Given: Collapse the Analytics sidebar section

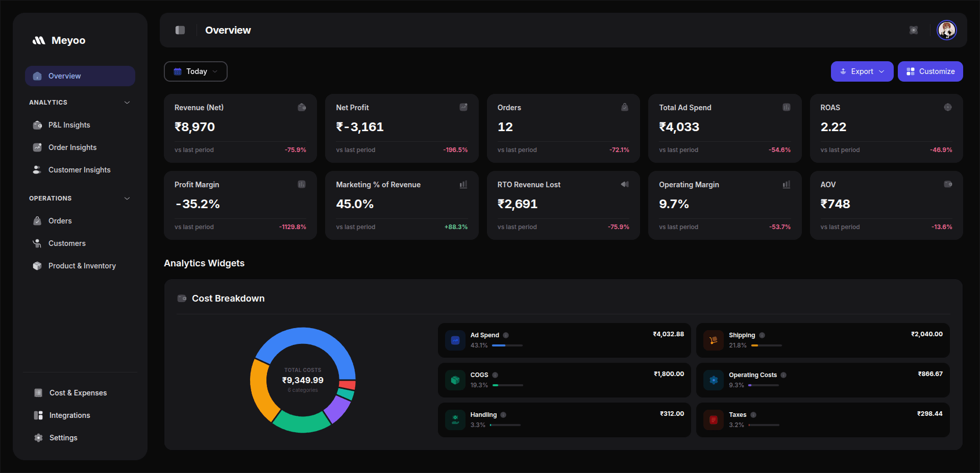Looking at the screenshot, I should point(127,103).
